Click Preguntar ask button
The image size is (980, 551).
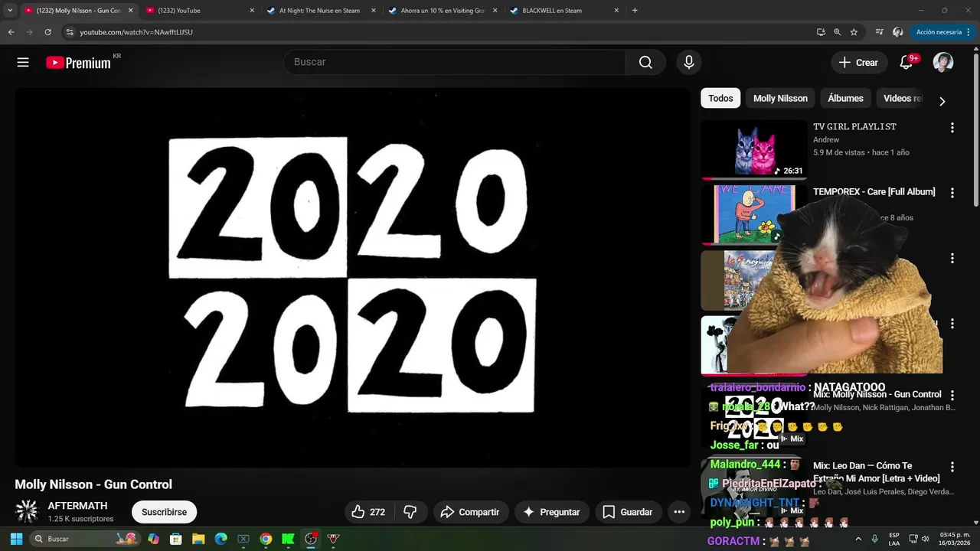coord(550,512)
